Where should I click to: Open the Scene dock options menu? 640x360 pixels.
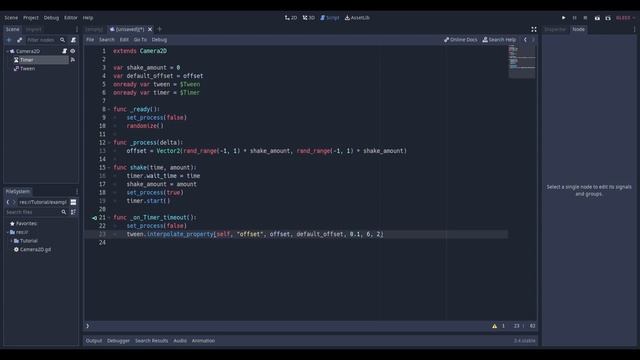(76, 29)
